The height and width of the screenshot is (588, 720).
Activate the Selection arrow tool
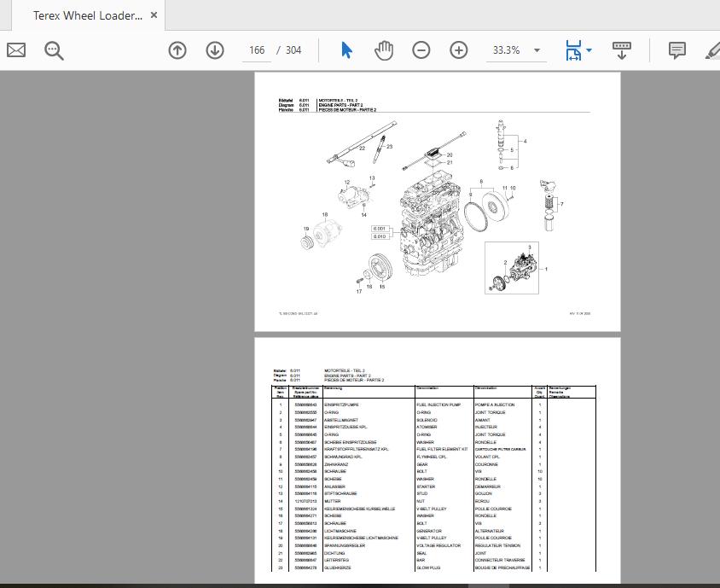tap(346, 49)
